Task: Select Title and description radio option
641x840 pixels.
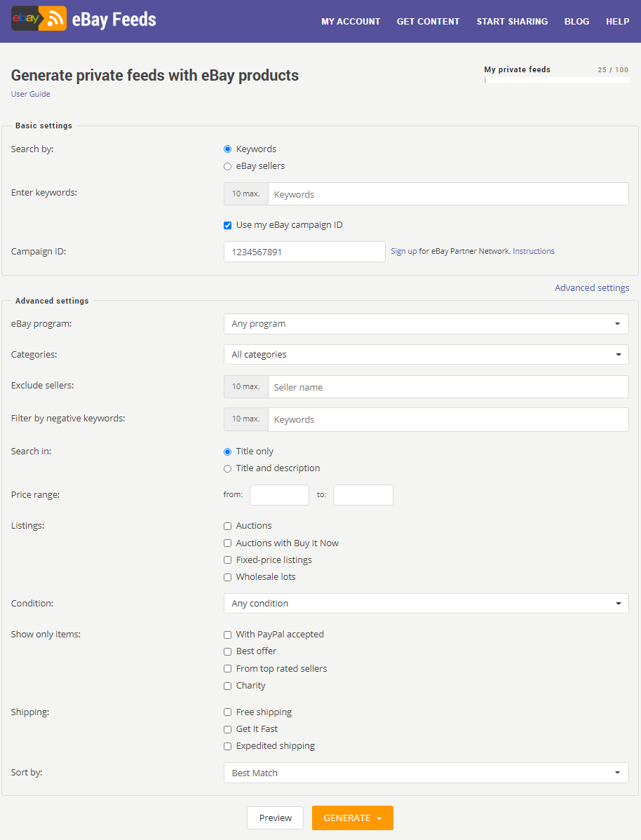Action: (x=227, y=469)
